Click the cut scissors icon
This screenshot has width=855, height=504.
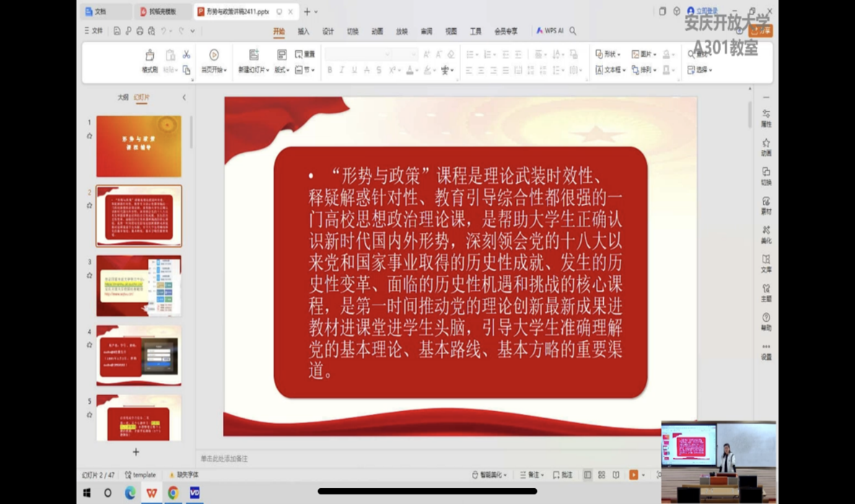point(186,55)
